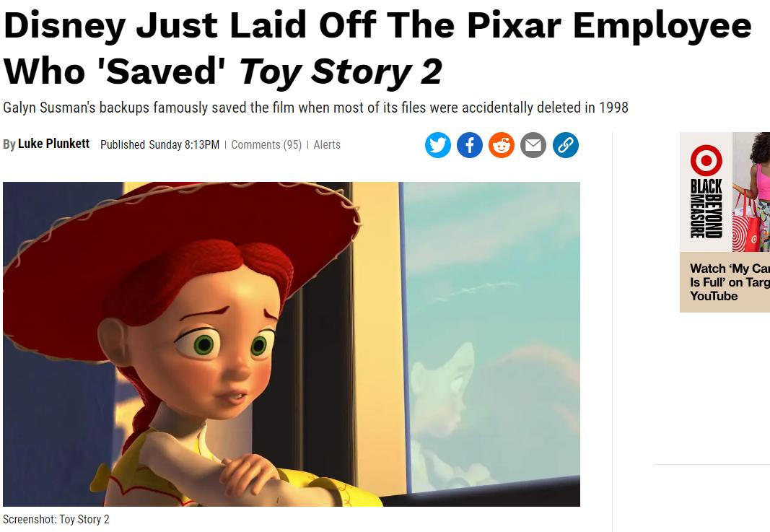Click the 'Screenshot: Toy Story 2' caption

tap(56, 519)
